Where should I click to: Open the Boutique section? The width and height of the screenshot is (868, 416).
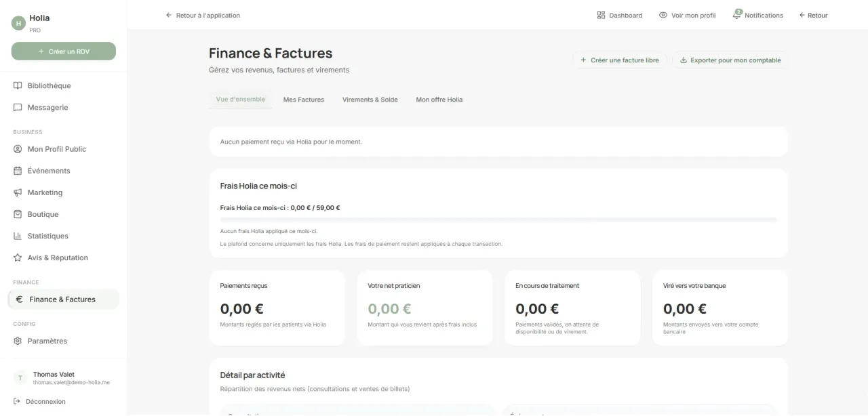[x=63, y=214]
